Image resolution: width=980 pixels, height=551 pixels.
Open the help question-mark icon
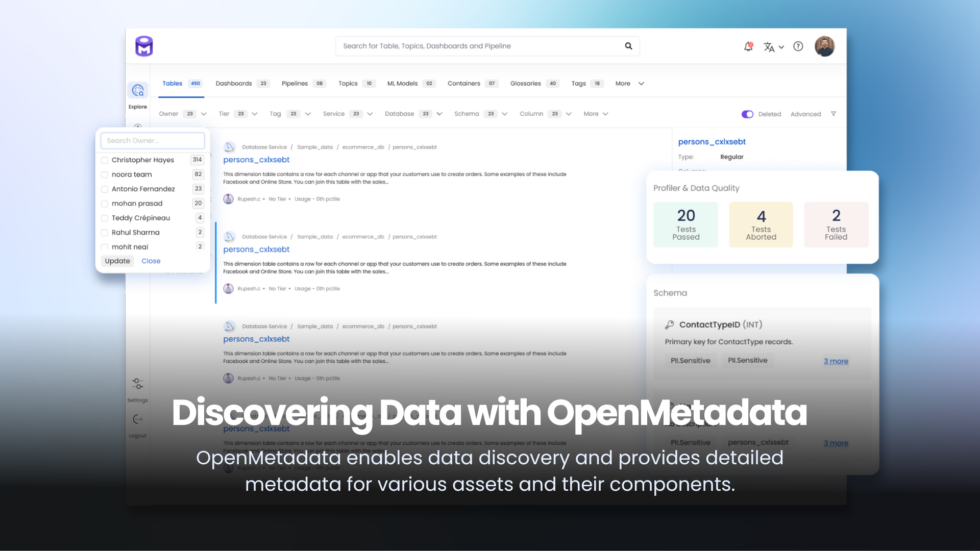pyautogui.click(x=798, y=46)
